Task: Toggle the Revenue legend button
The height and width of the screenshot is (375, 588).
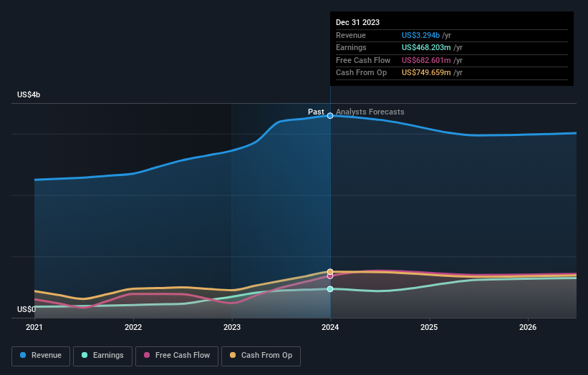Action: tap(41, 356)
